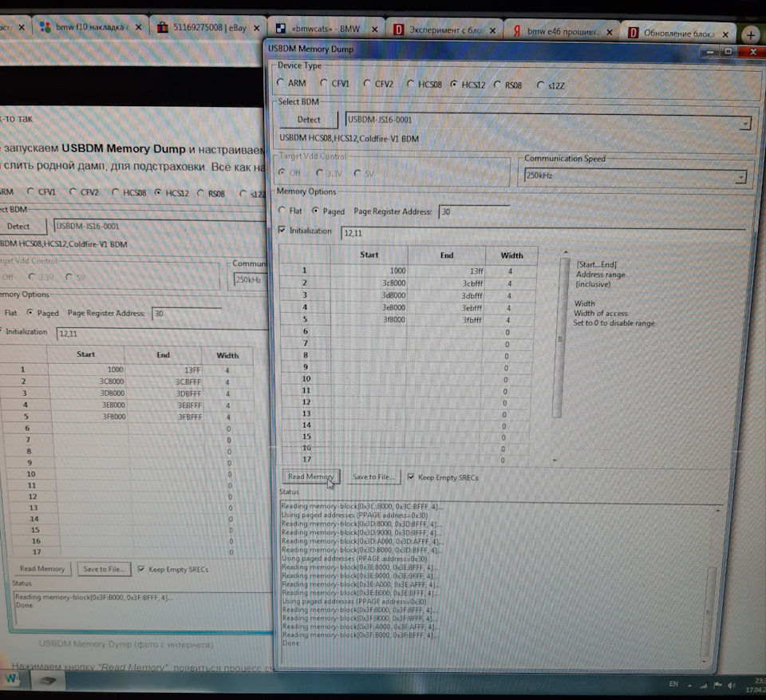Screen dimensions: 766x700
Task: Close the bmw e46 прошивк tab
Action: pyautogui.click(x=610, y=32)
